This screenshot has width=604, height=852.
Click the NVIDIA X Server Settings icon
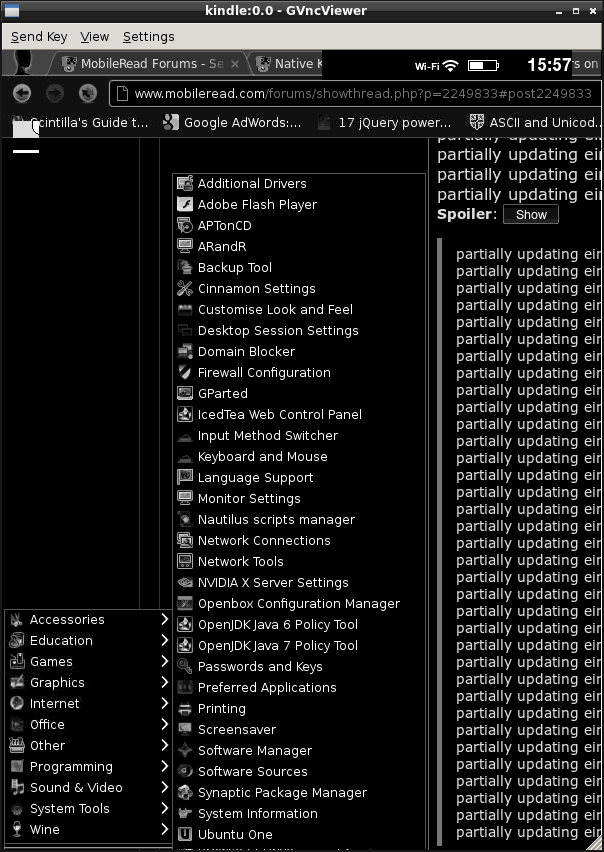[185, 582]
